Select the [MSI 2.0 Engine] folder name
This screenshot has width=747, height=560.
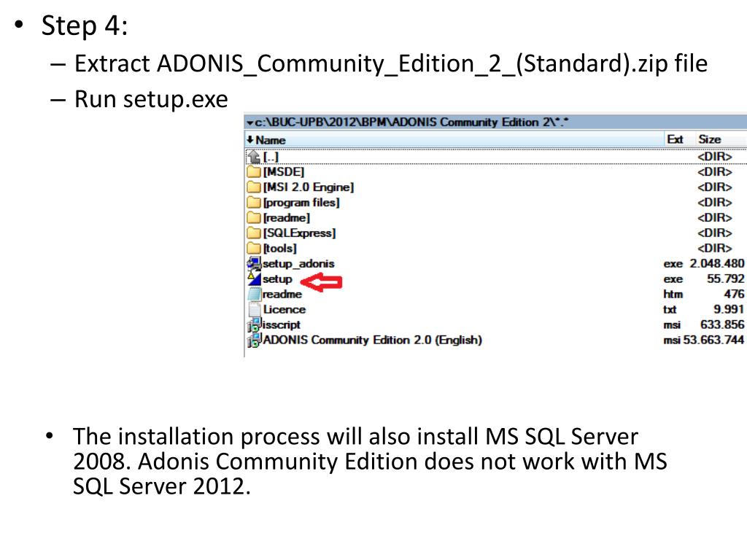[308, 187]
